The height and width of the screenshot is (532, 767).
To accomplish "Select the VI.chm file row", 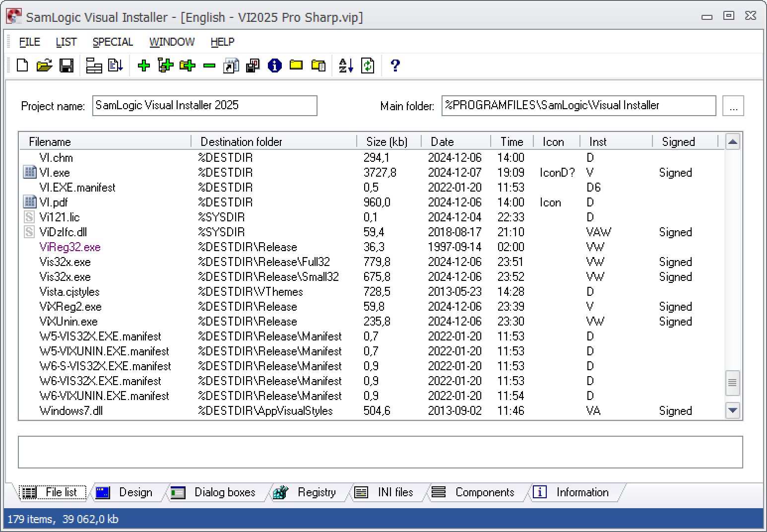I will point(372,157).
